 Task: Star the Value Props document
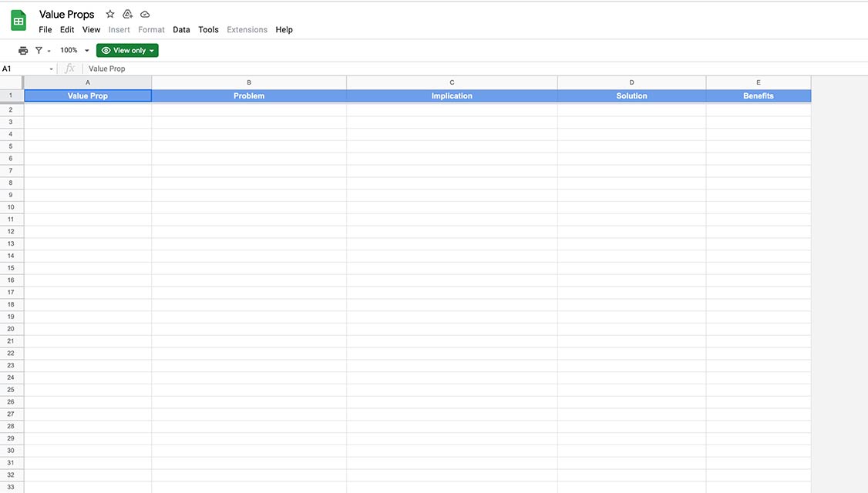coord(110,14)
